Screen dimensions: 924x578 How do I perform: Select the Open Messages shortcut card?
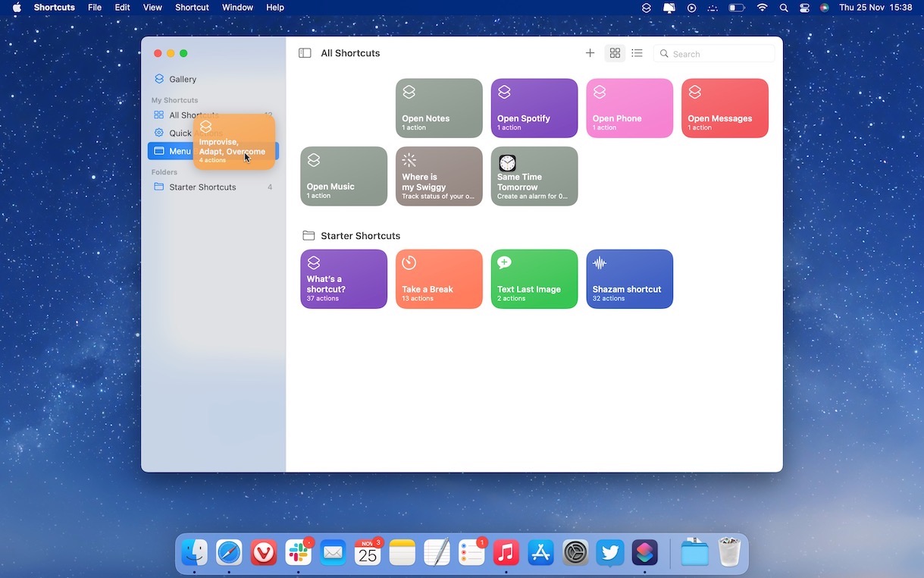pos(725,108)
